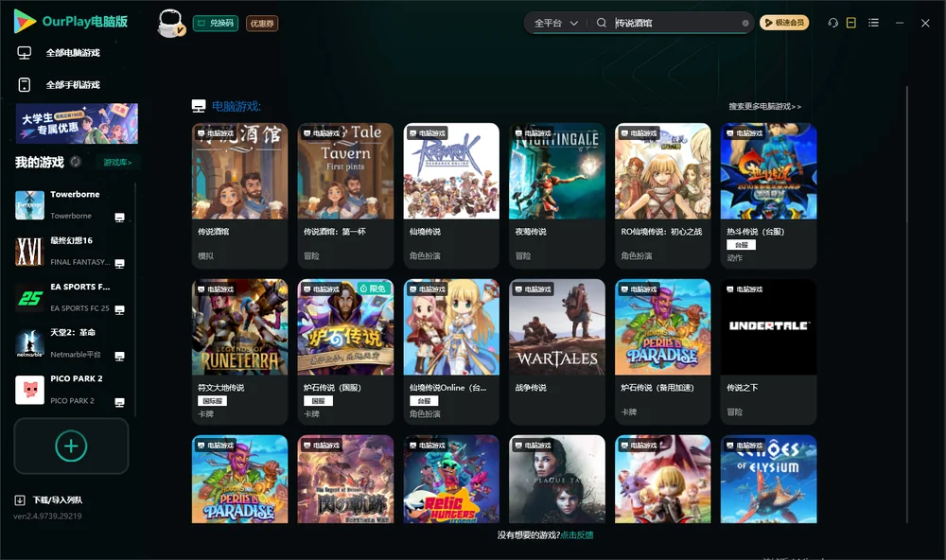The height and width of the screenshot is (560, 946).
Task: Open 全部手机游戏 in sidebar
Action: 73,85
